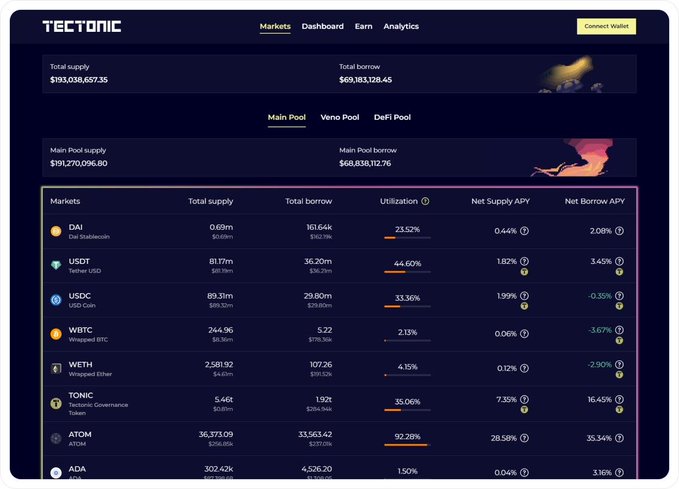Screen dimensions: 679x489
Task: Click the USDT utilization bar
Action: click(407, 272)
